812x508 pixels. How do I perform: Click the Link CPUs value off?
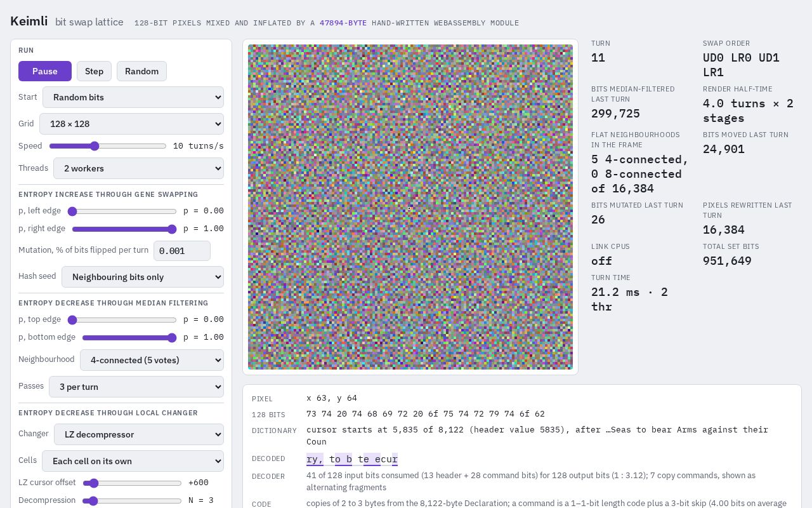pos(601,261)
